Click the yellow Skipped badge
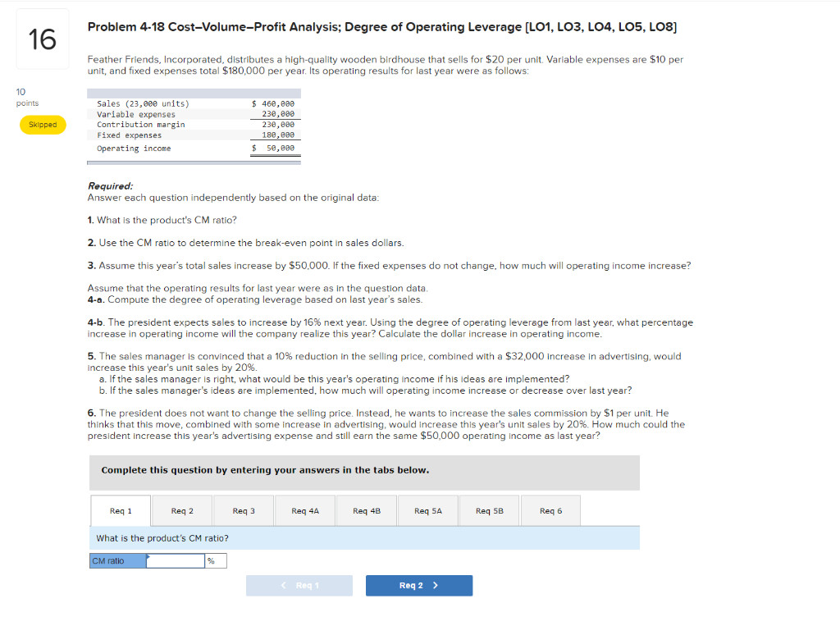This screenshot has width=840, height=626. coord(42,125)
